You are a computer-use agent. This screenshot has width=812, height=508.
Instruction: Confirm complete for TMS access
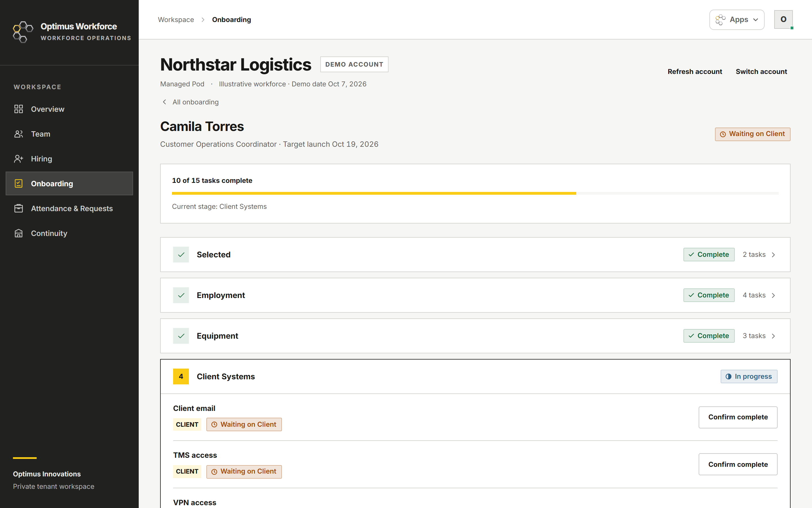[738, 464]
